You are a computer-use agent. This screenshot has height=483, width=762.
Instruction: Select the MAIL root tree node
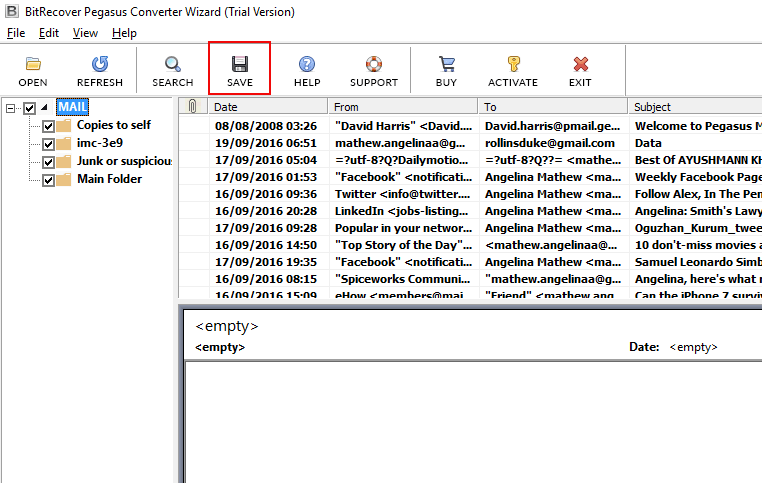click(72, 107)
